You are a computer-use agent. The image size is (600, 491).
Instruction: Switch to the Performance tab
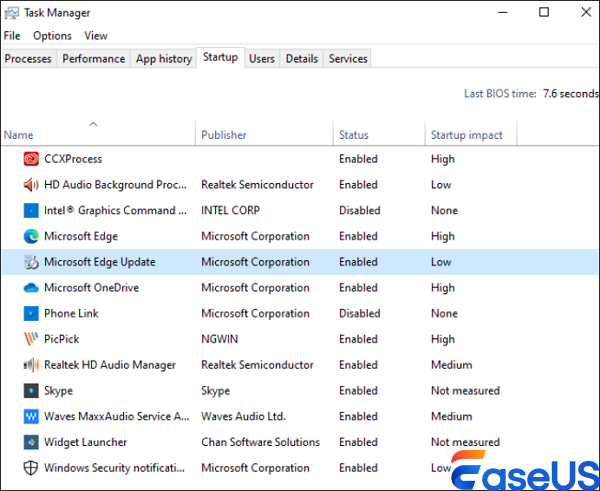pos(94,59)
